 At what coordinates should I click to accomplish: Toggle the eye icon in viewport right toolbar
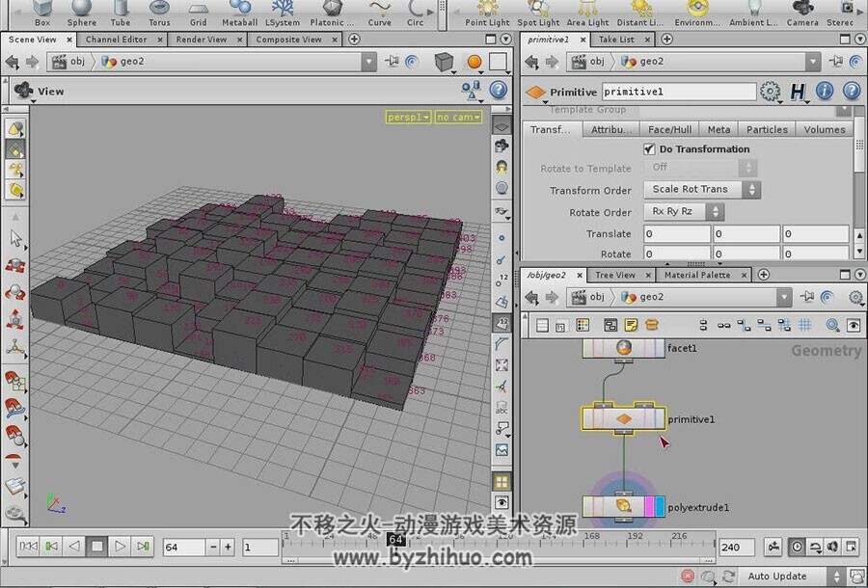point(502,501)
